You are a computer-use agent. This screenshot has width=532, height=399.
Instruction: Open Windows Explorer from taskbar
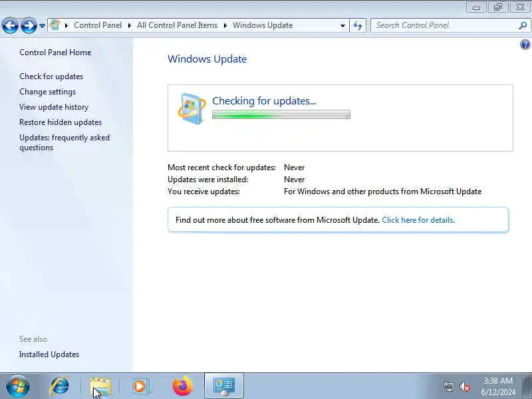point(101,387)
